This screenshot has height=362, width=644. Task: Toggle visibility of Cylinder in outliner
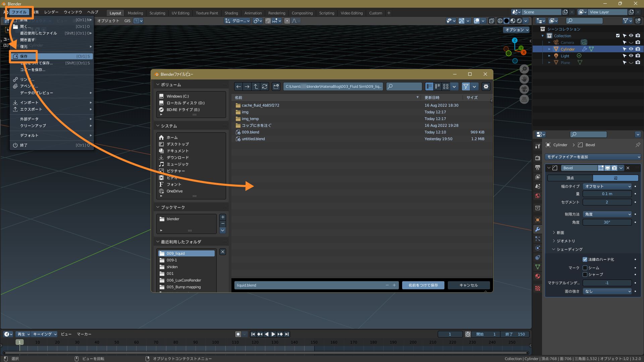tap(631, 49)
